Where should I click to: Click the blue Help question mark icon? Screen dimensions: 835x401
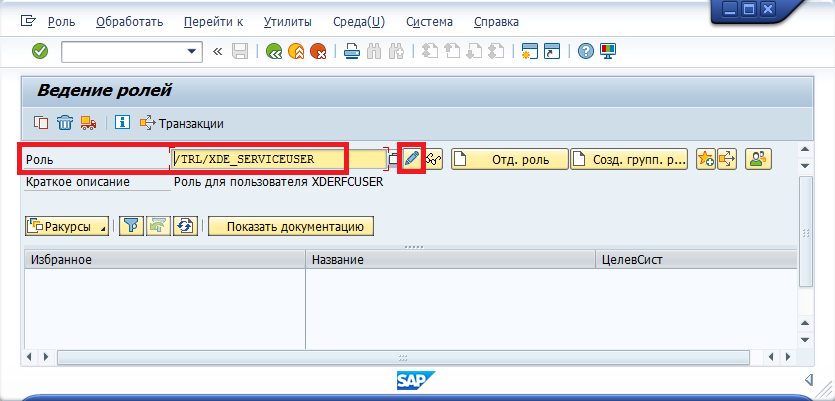586,51
